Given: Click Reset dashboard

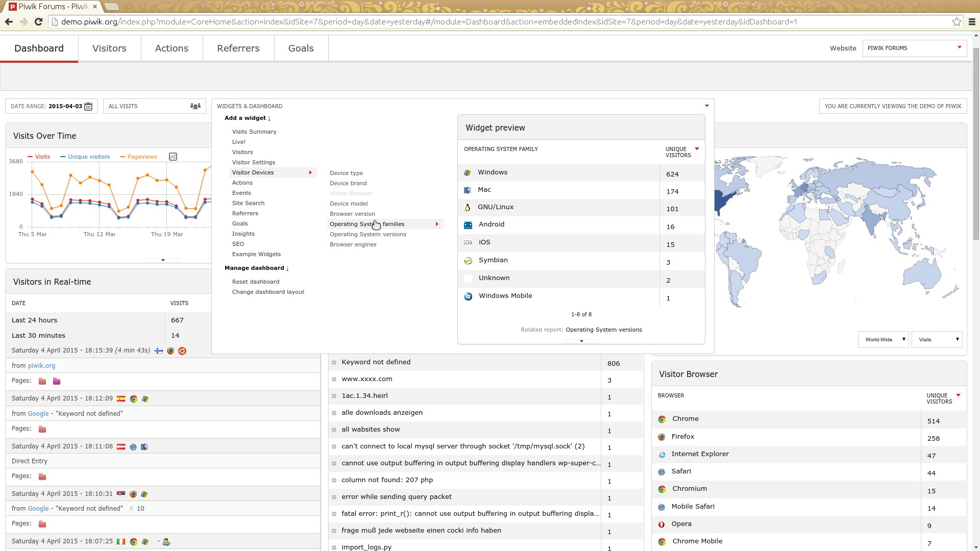Looking at the screenshot, I should (x=255, y=282).
